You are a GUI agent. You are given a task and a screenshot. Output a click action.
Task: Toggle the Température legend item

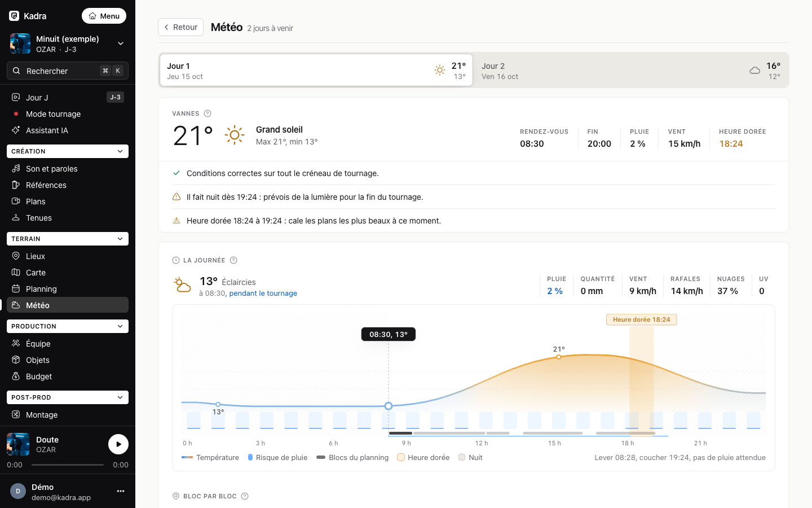click(210, 457)
